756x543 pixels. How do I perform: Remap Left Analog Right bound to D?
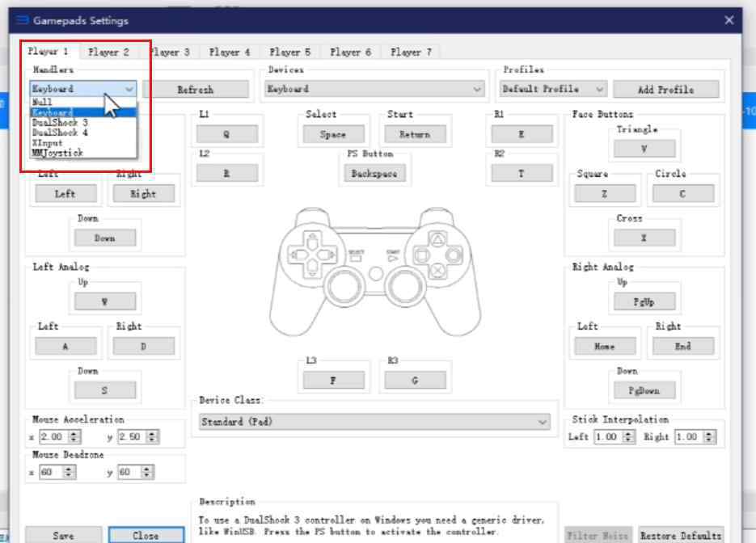(144, 346)
